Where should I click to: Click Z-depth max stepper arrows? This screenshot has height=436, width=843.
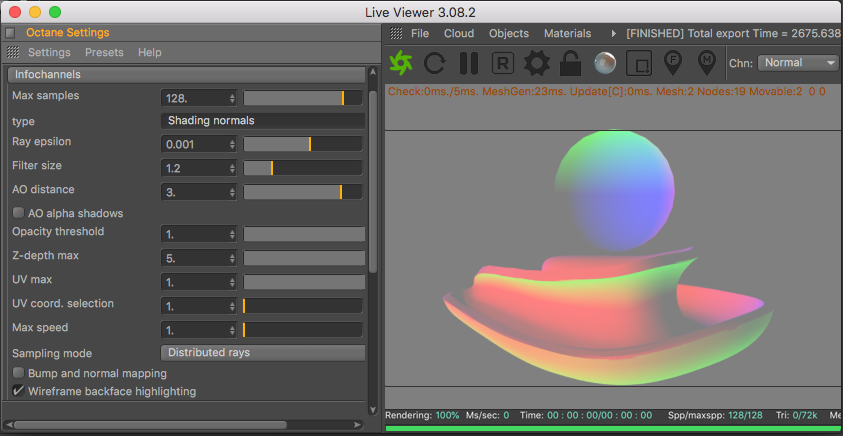click(232, 258)
